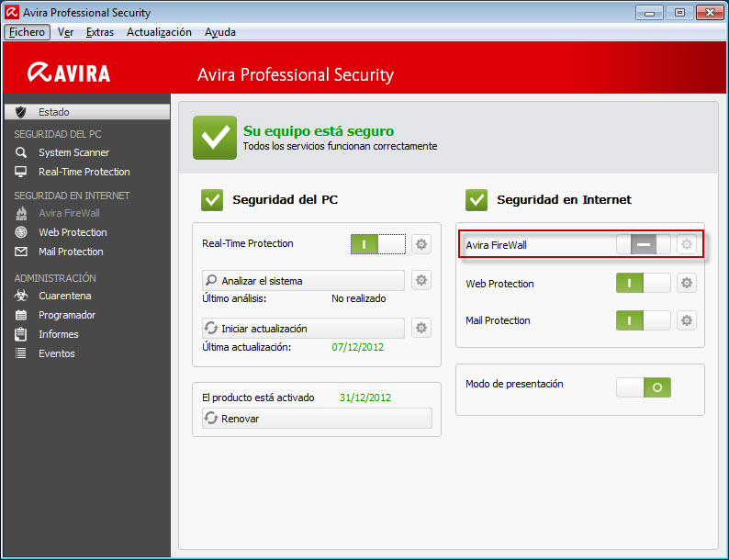This screenshot has height=560, width=729.
Task: Open the Actualización menu
Action: [159, 32]
